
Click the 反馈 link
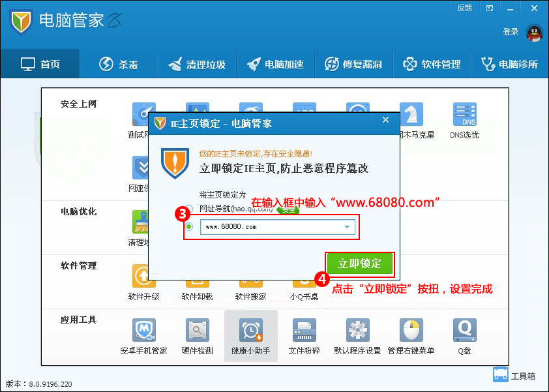tap(465, 8)
